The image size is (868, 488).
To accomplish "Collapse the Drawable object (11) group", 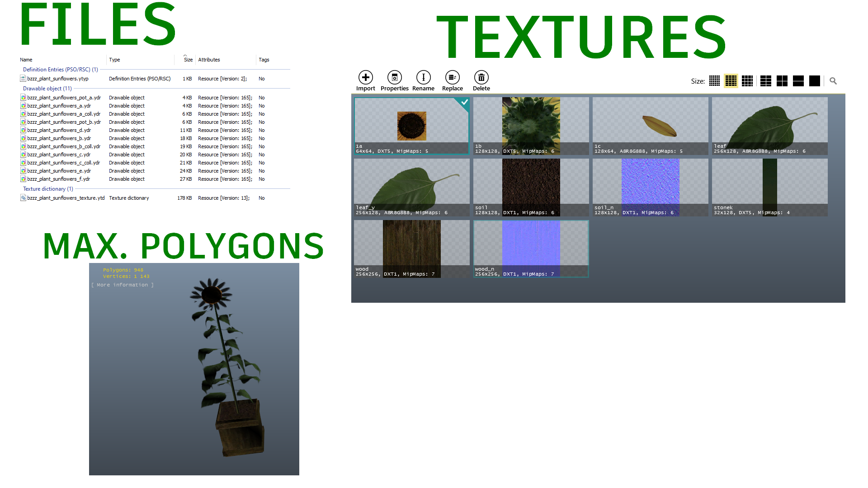I will 47,89.
